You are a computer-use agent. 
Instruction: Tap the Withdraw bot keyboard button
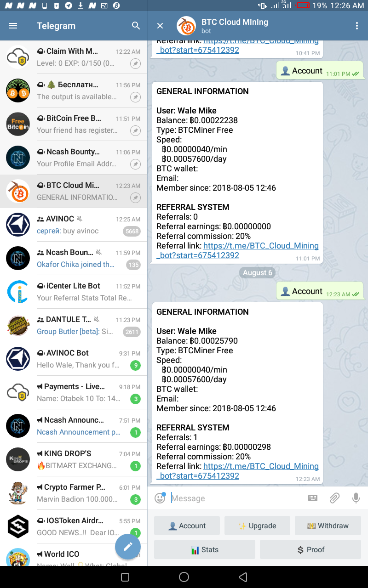[x=328, y=526]
